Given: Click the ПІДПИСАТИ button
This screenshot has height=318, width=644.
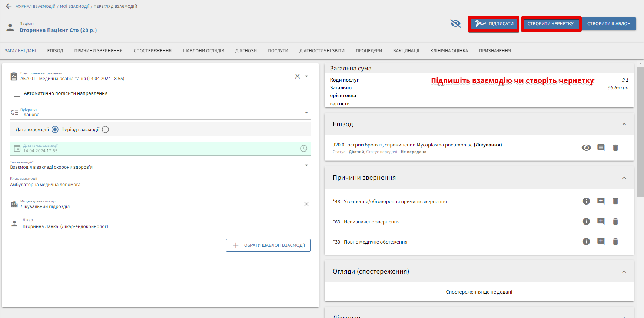Looking at the screenshot, I should pyautogui.click(x=494, y=24).
